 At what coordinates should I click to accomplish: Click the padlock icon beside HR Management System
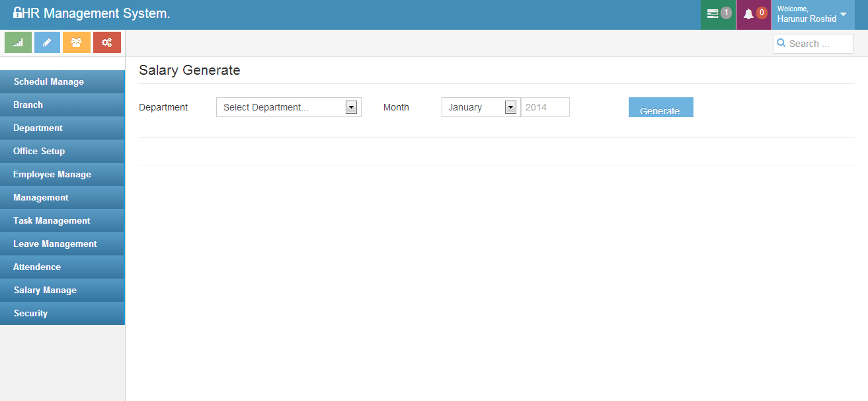[x=17, y=13]
